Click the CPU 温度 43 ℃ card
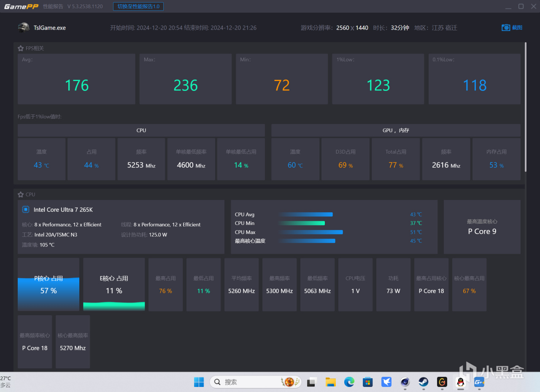The height and width of the screenshot is (392, 540). [x=41, y=159]
